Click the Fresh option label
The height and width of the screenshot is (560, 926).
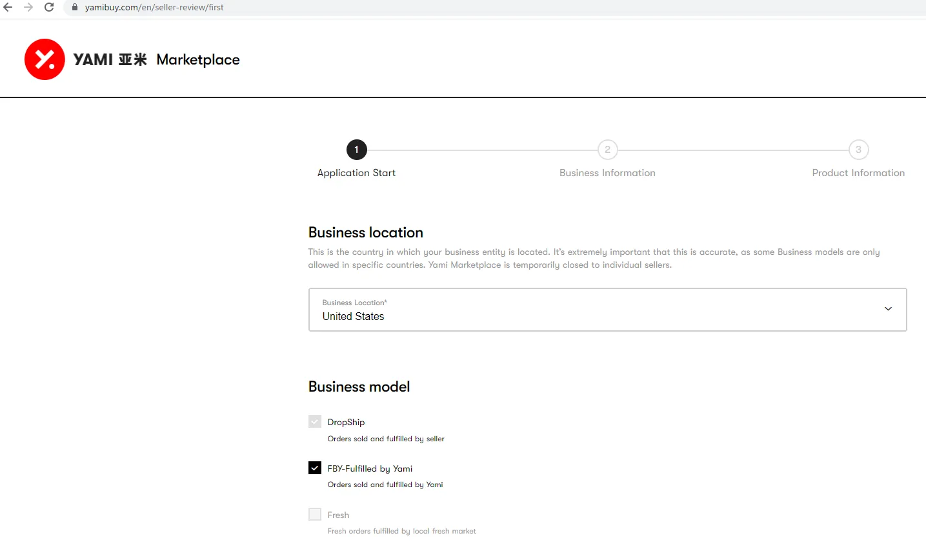pos(338,515)
